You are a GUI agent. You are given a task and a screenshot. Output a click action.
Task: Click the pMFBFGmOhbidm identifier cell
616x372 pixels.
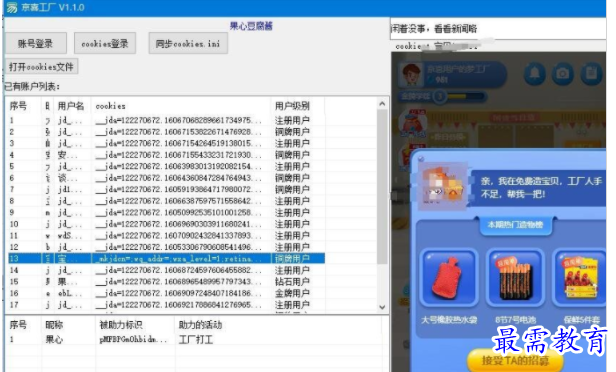133,339
